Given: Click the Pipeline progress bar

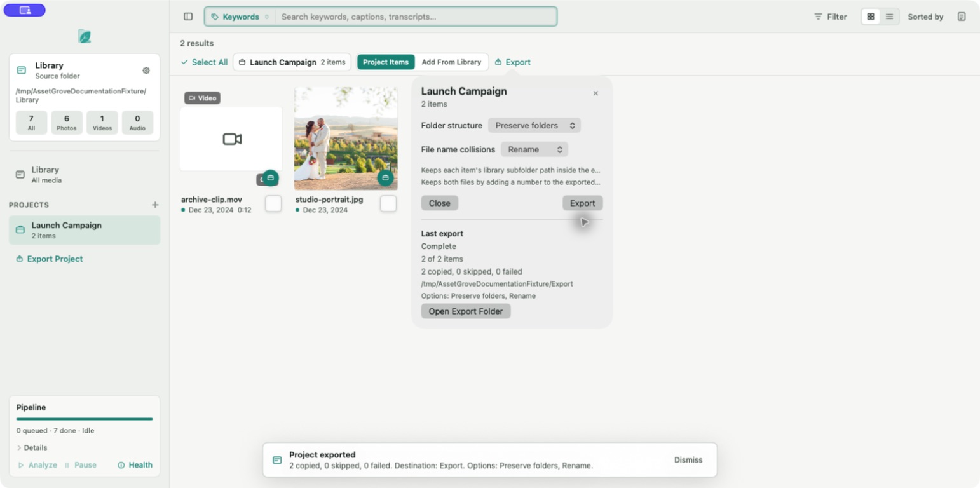Looking at the screenshot, I should point(85,419).
